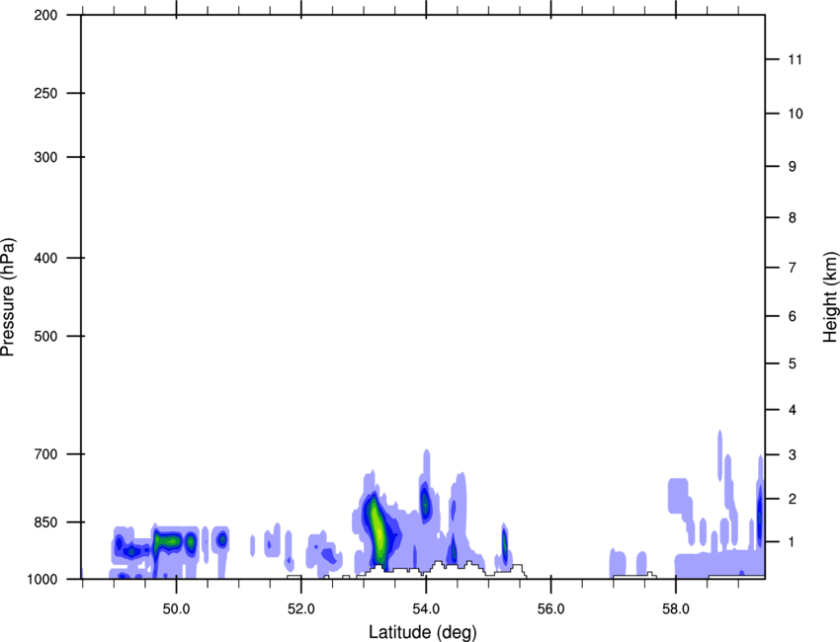Select the Height (km) axis title
Screen dimensions: 840x642
[830, 297]
